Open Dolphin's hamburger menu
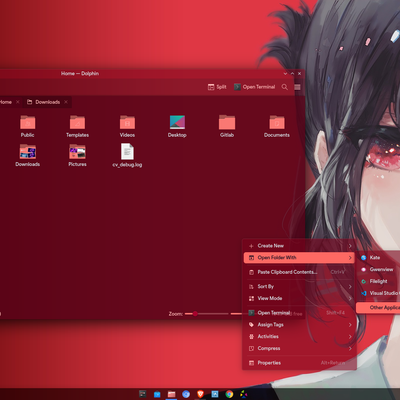400x400 pixels. (297, 87)
